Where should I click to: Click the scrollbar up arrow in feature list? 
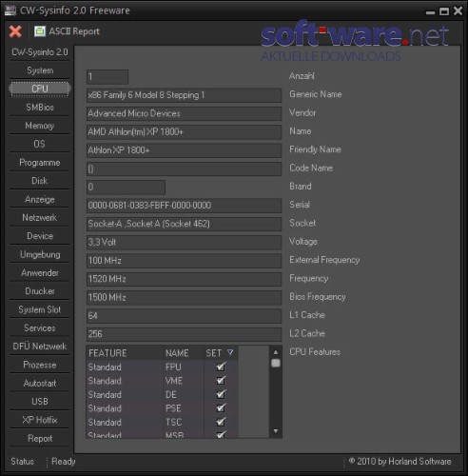tap(276, 352)
